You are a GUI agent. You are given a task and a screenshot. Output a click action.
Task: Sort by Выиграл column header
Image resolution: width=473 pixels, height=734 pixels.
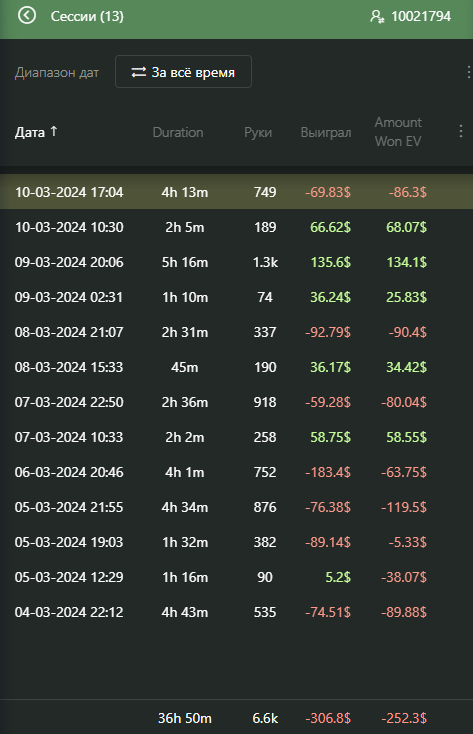pyautogui.click(x=325, y=132)
